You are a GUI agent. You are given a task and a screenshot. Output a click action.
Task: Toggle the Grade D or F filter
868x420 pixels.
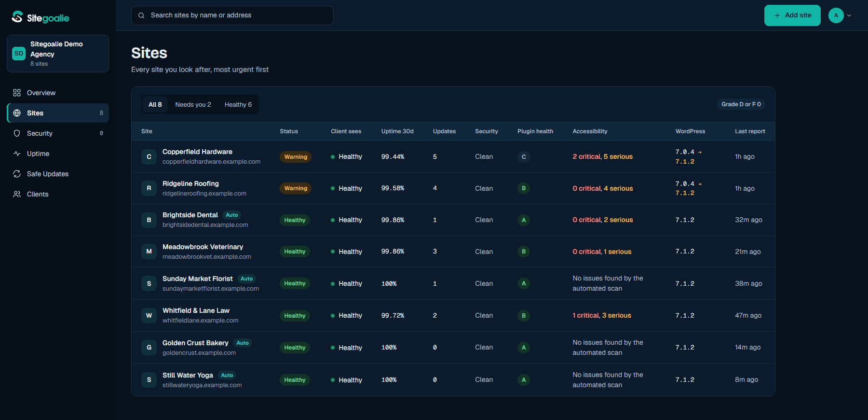[x=741, y=104]
